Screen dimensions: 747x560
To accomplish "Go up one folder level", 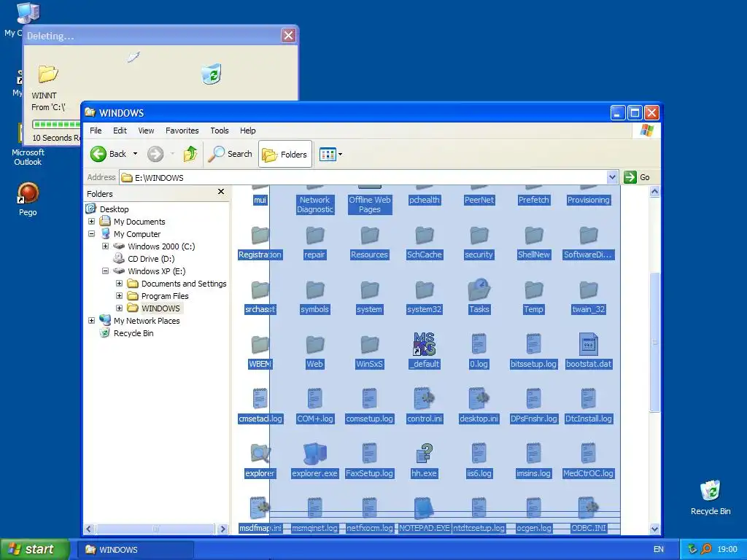I will click(190, 154).
